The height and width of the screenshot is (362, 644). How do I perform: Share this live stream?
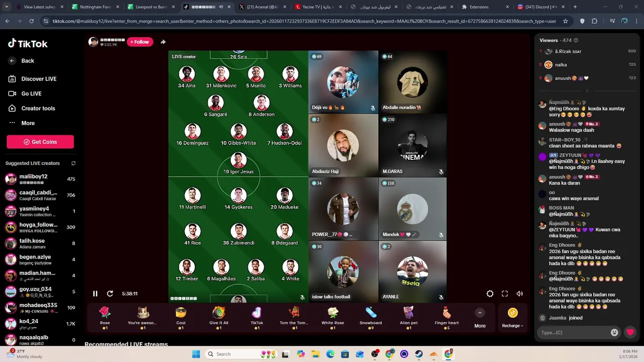(163, 42)
